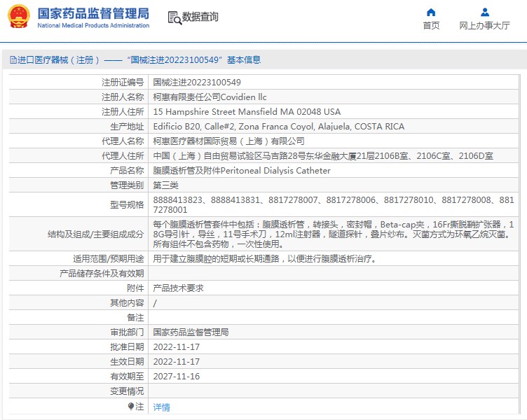Select intended use 用于建立腹膜腔 text
Image resolution: width=527 pixels, height=420 pixels.
click(x=264, y=259)
